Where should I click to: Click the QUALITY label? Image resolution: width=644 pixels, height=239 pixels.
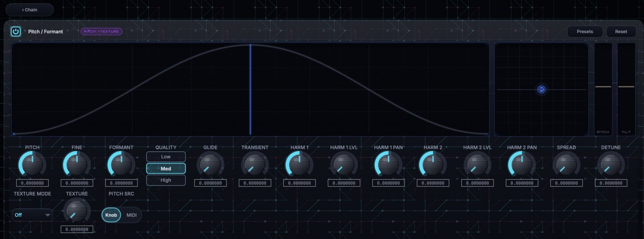[x=166, y=147]
